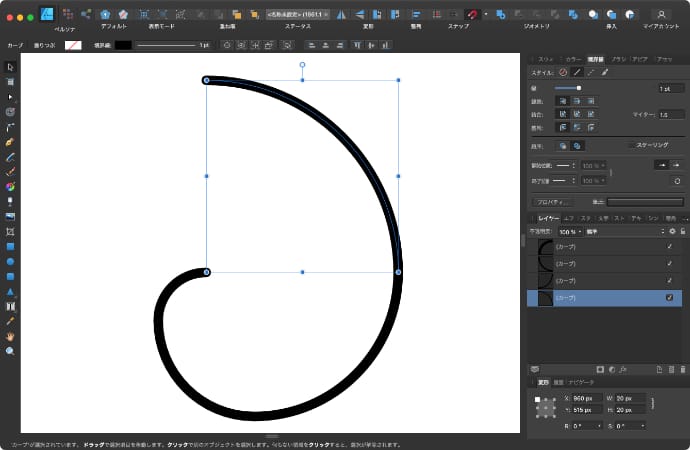Open the layer opacity 100% dropdown
Screen dimensions: 690x450
[569, 231]
